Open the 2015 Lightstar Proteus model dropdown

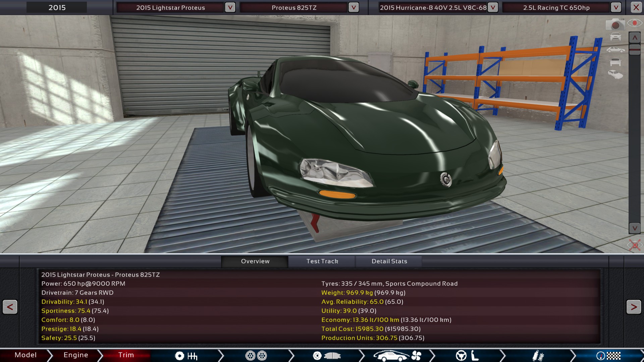(230, 7)
